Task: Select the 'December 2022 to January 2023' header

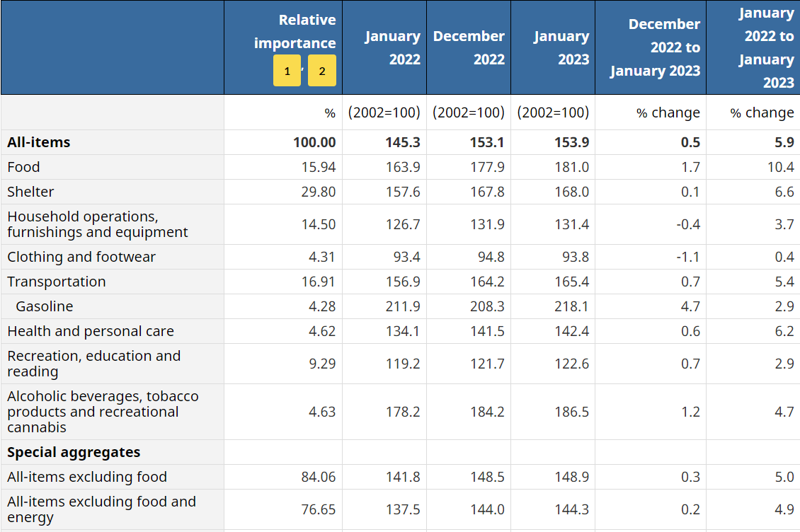Action: click(x=651, y=47)
